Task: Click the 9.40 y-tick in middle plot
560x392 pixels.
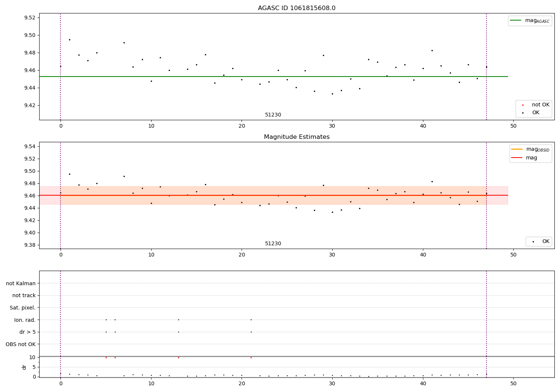Action: pos(29,233)
